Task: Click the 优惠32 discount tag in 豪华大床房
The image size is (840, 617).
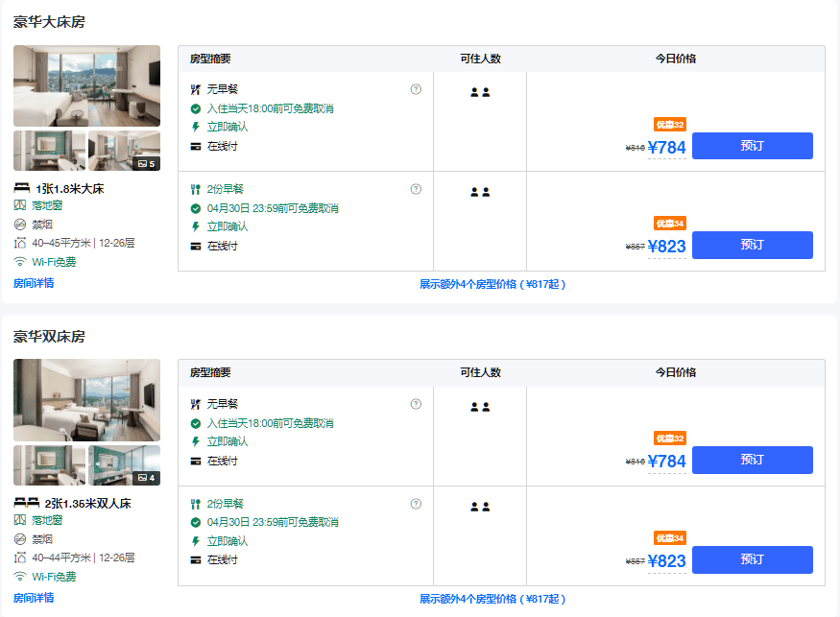Action: 670,124
